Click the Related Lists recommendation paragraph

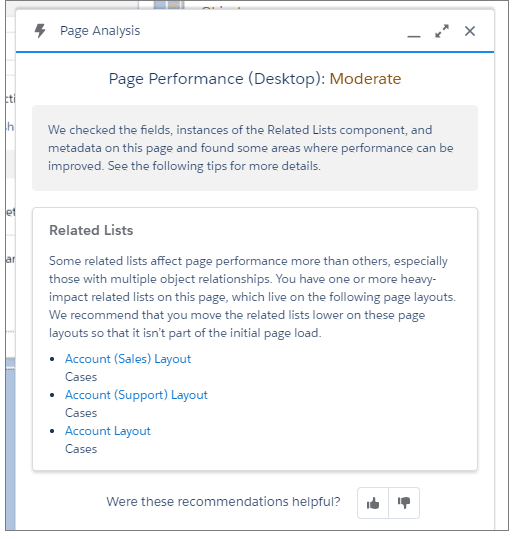pyautogui.click(x=252, y=297)
